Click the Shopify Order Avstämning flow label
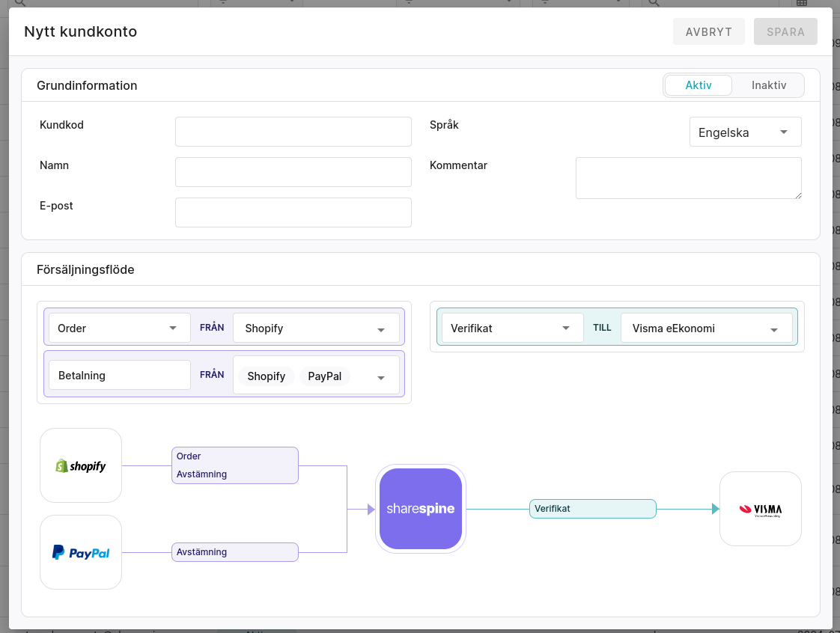Viewport: 840px width, 633px height. [x=234, y=465]
